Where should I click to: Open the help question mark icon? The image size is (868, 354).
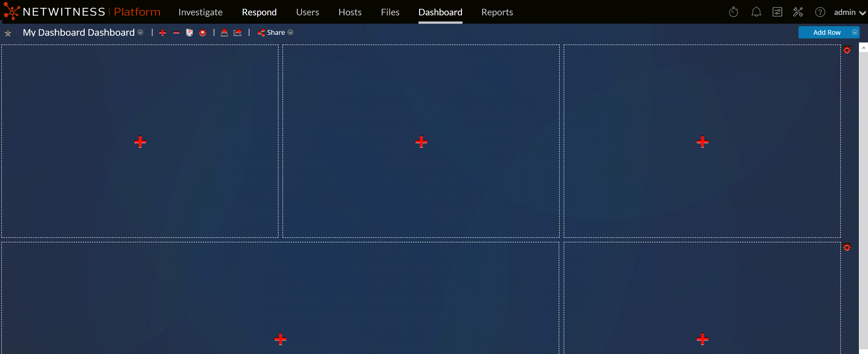[x=820, y=12]
